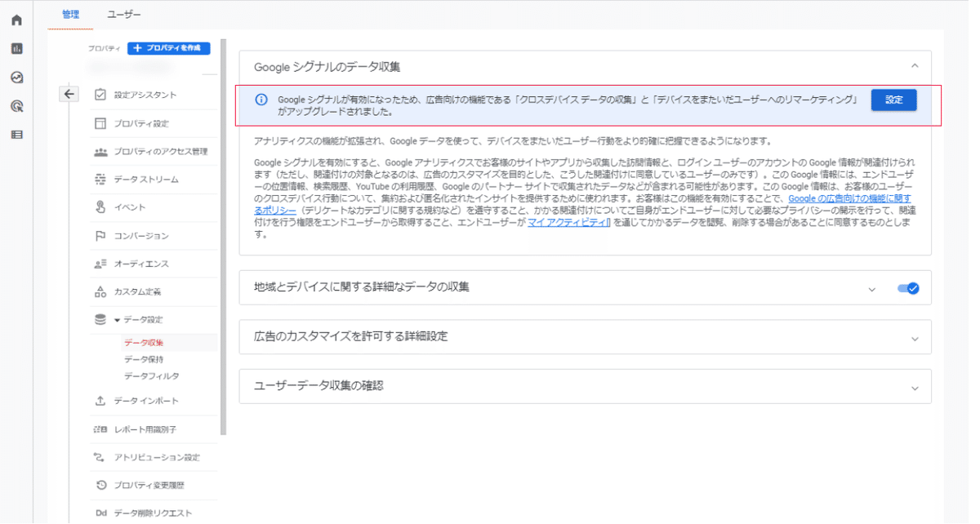Click the info icon in blue banner
This screenshot has width=980, height=524.
[261, 100]
